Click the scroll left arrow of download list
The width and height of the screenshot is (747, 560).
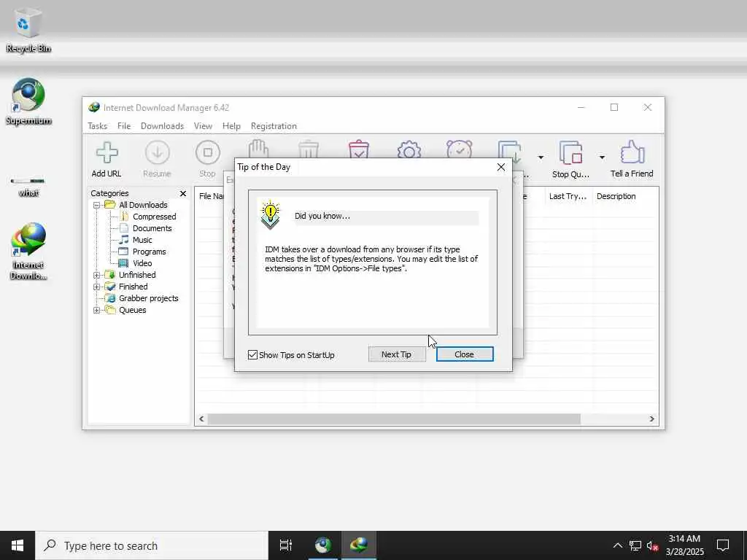pos(201,419)
